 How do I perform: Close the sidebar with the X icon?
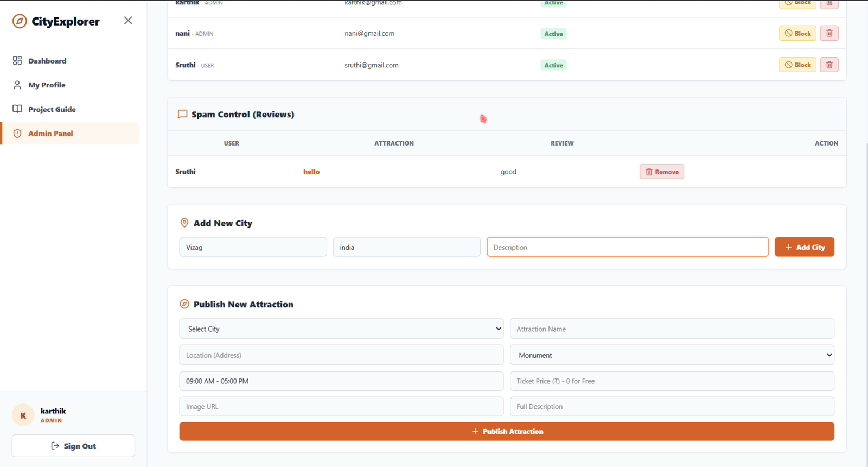(x=128, y=21)
